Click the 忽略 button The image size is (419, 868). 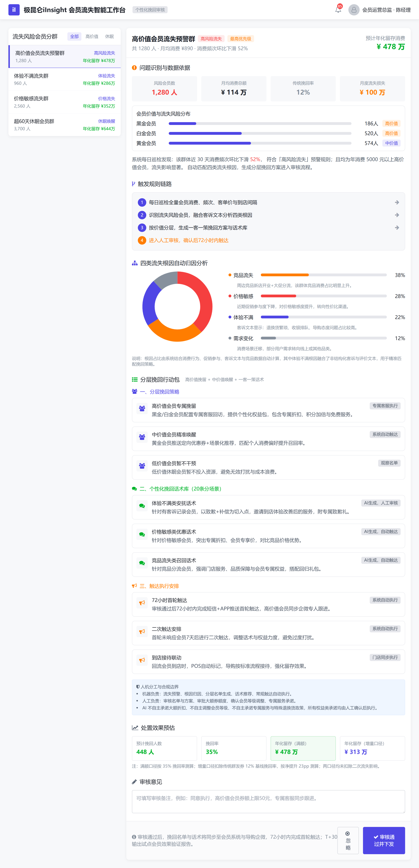[348, 840]
